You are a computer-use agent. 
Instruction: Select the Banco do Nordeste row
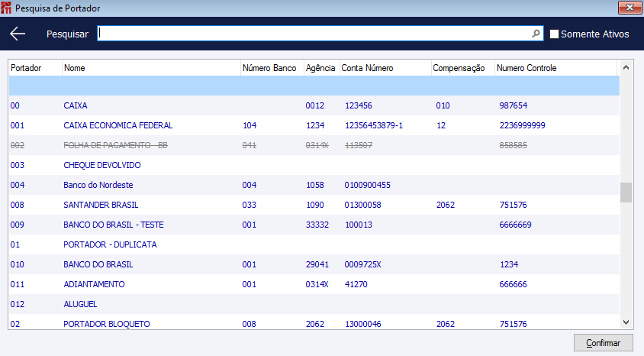point(314,185)
